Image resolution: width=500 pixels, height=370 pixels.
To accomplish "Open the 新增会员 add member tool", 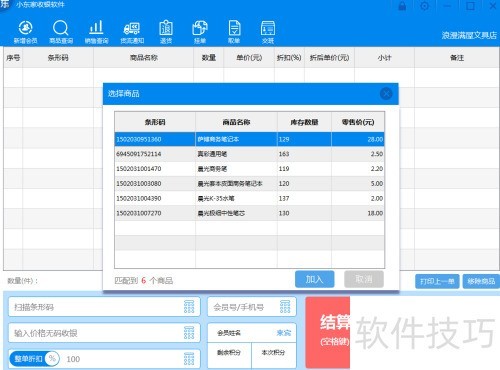I will pyautogui.click(x=25, y=32).
